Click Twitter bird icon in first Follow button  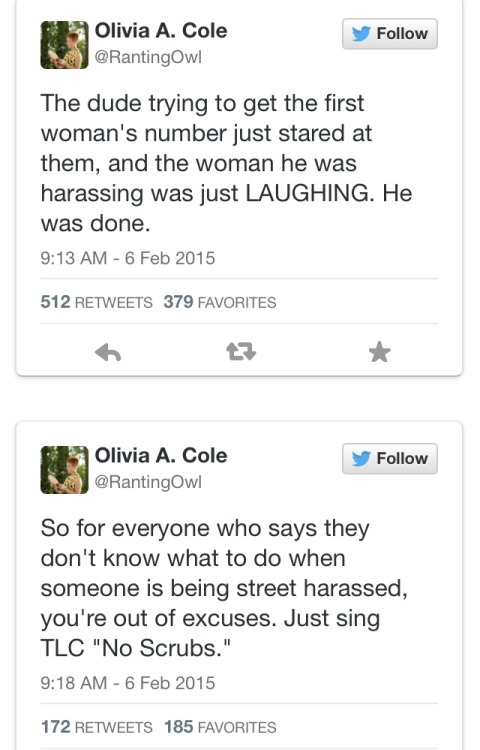361,34
